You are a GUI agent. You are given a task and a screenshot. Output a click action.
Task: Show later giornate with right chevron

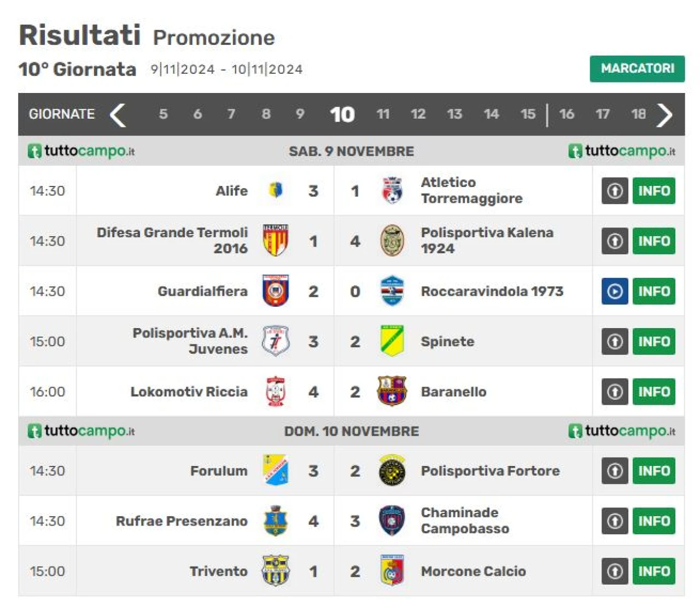pos(664,115)
